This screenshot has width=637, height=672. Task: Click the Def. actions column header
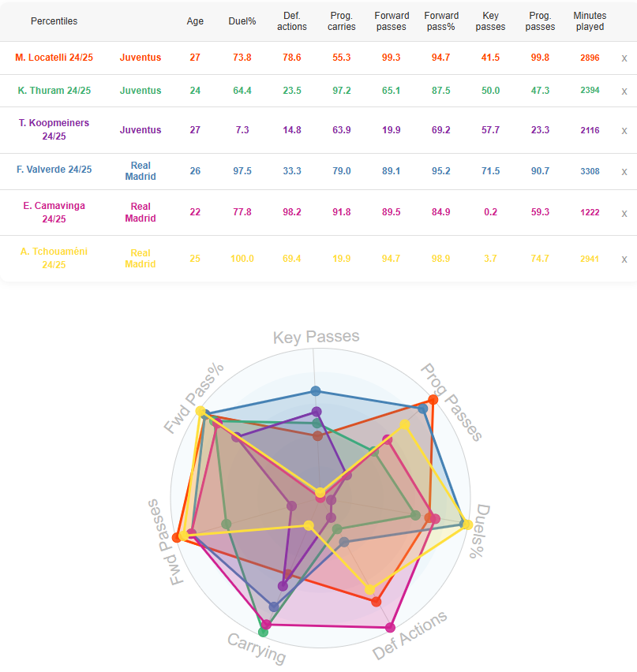click(x=292, y=21)
